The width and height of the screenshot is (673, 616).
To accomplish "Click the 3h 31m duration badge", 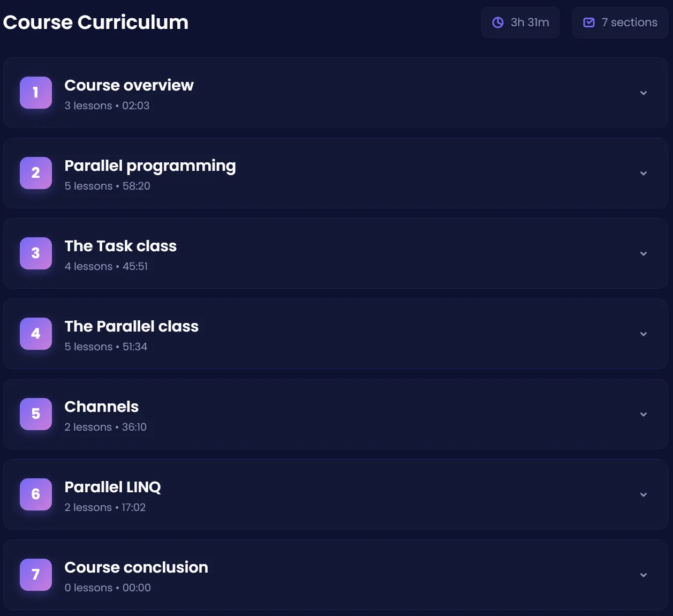I will click(x=520, y=22).
